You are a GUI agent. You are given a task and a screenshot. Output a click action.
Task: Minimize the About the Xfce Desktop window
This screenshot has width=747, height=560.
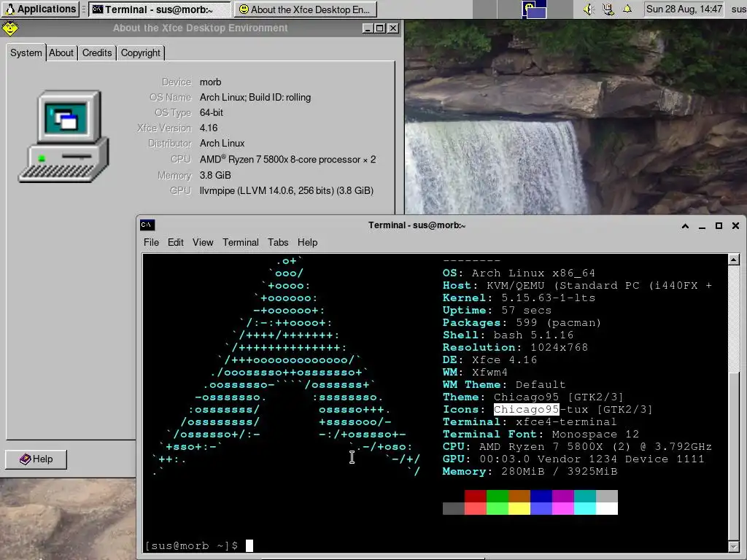(368, 28)
